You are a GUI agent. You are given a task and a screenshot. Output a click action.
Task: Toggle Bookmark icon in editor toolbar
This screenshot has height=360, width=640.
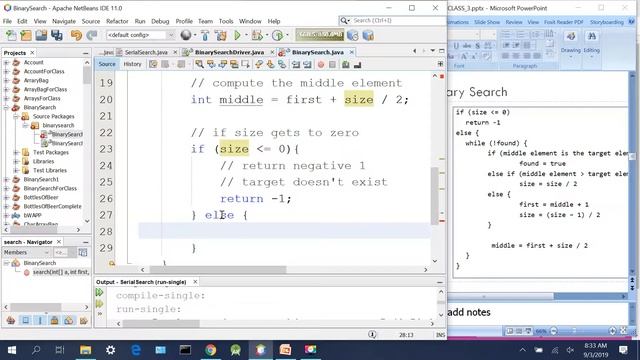(282, 64)
